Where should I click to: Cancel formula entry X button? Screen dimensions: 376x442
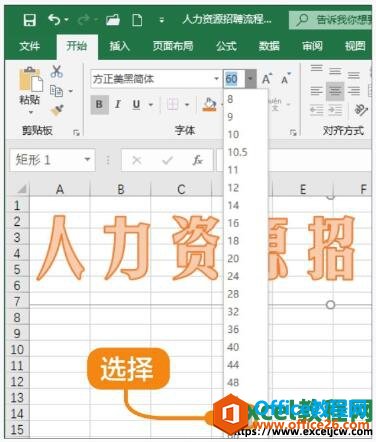pyautogui.click(x=137, y=160)
